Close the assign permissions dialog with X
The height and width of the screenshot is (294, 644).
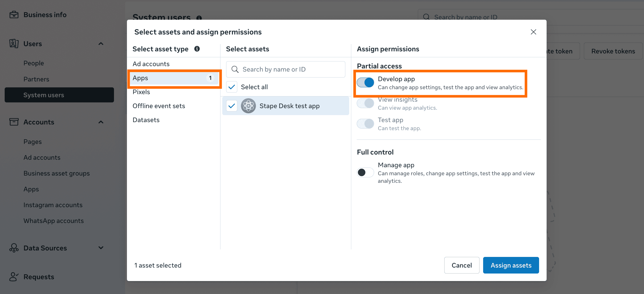(533, 32)
